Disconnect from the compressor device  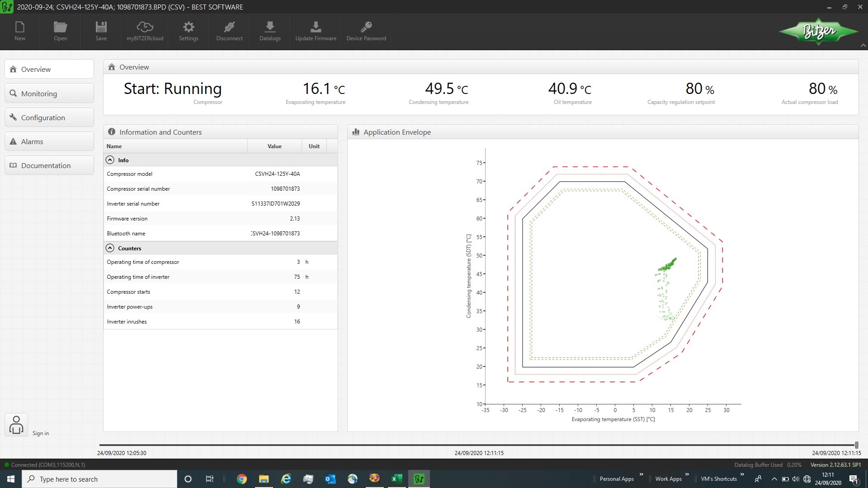[x=229, y=31]
